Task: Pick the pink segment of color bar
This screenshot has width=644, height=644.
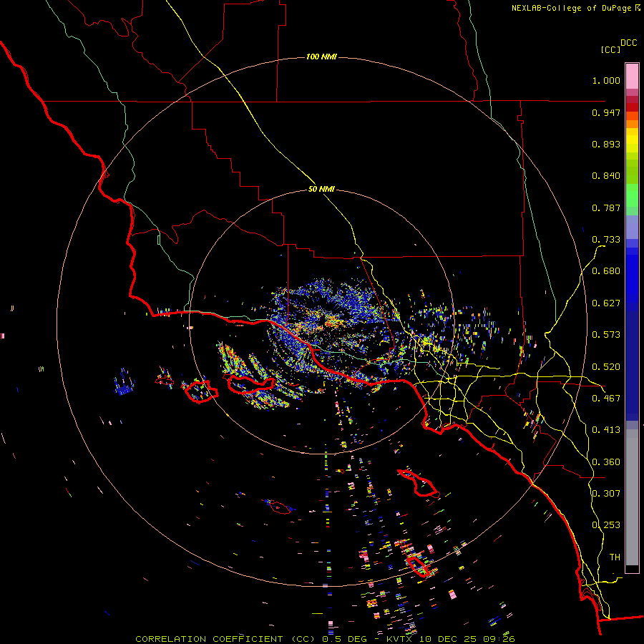Action: point(632,77)
